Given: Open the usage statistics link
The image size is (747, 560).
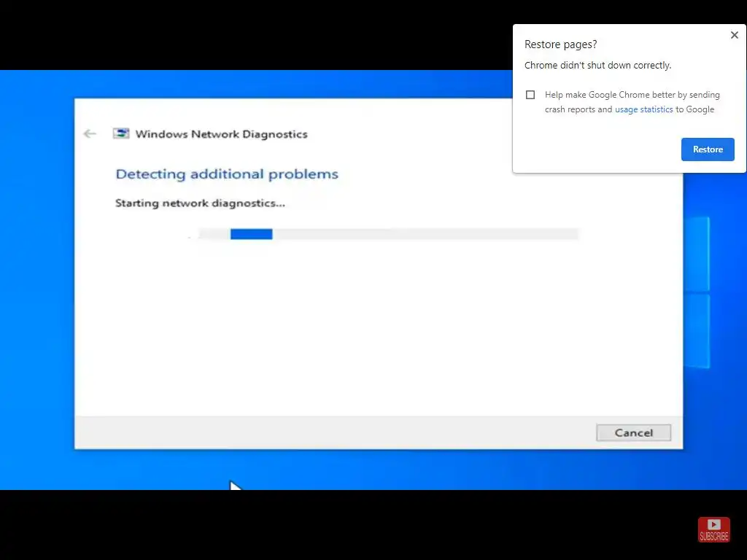Looking at the screenshot, I should (x=643, y=109).
